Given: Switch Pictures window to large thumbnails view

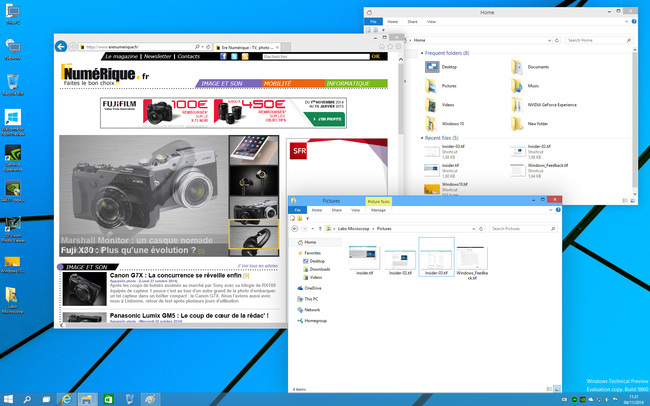Looking at the screenshot, I should coord(557,389).
